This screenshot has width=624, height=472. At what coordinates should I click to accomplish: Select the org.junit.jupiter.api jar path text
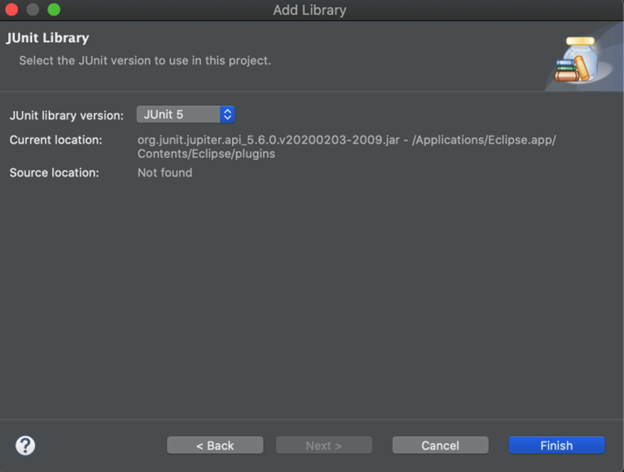347,147
